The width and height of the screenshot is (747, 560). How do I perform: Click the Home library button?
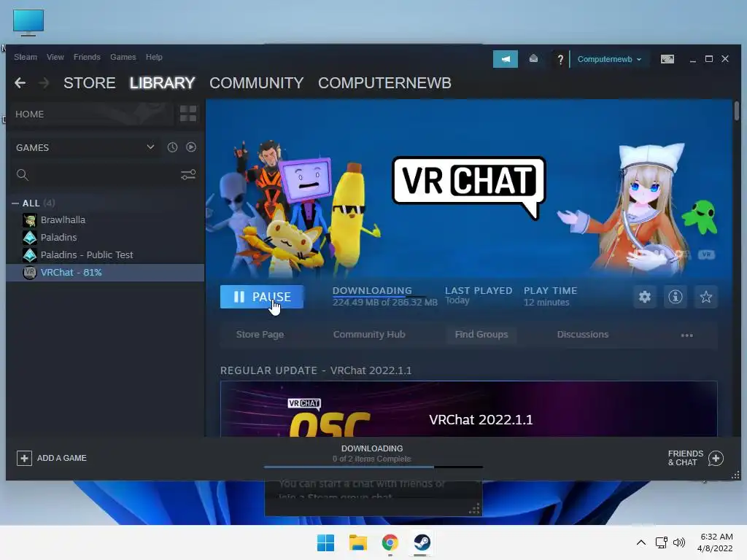coord(92,114)
